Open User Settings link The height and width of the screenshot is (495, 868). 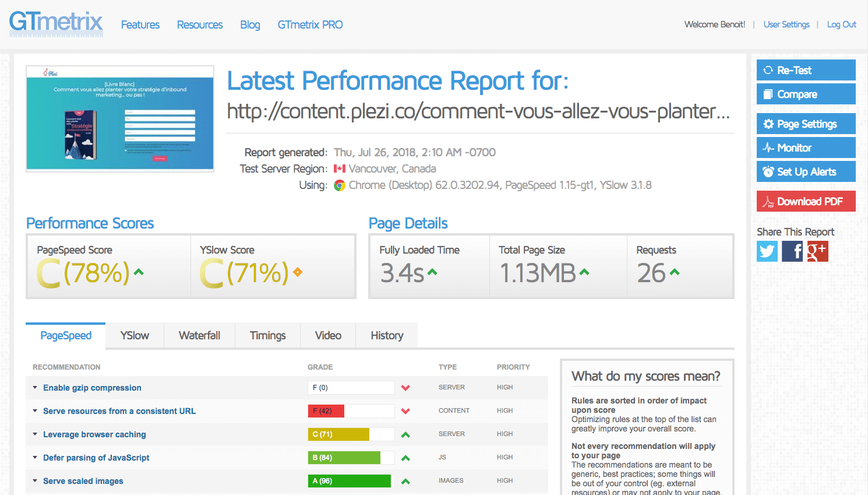pyautogui.click(x=786, y=24)
